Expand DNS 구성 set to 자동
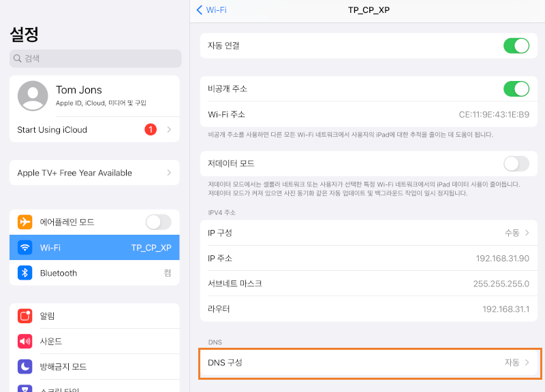This screenshot has height=392, width=545. (368, 363)
